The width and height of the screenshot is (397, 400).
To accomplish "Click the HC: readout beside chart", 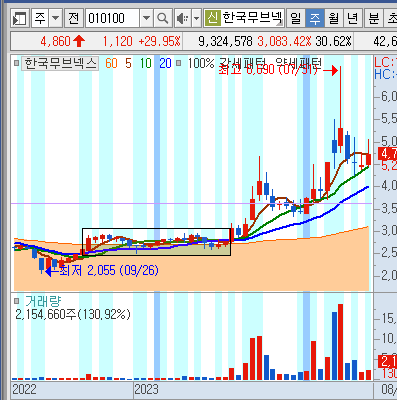I will 385,74.
